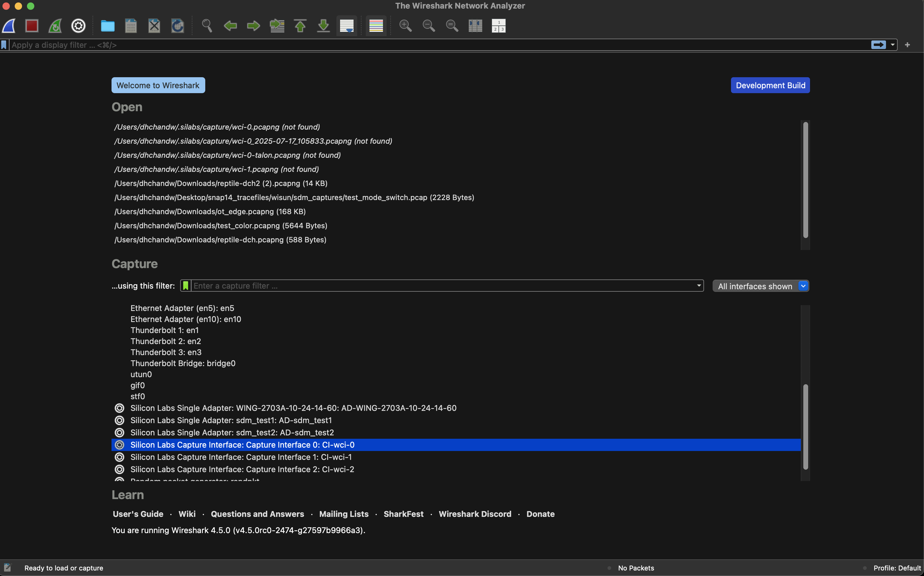Click the resize columns toolbar icon

click(475, 26)
